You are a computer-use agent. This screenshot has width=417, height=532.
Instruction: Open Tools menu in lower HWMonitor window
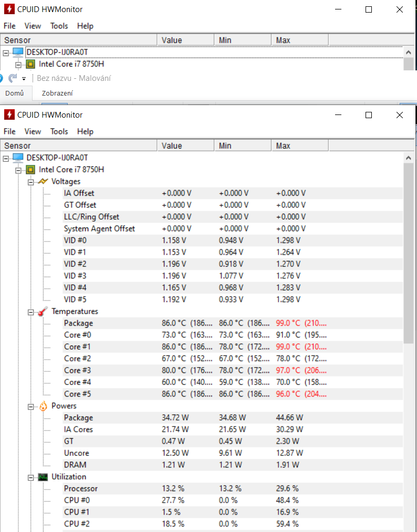pyautogui.click(x=59, y=131)
